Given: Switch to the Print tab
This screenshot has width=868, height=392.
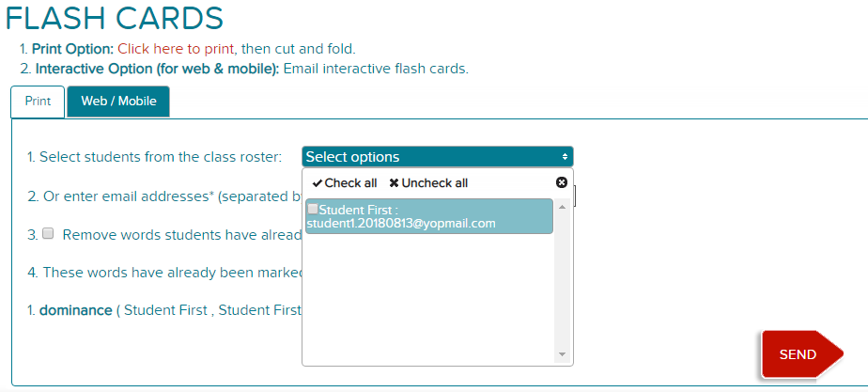Looking at the screenshot, I should point(38,102).
